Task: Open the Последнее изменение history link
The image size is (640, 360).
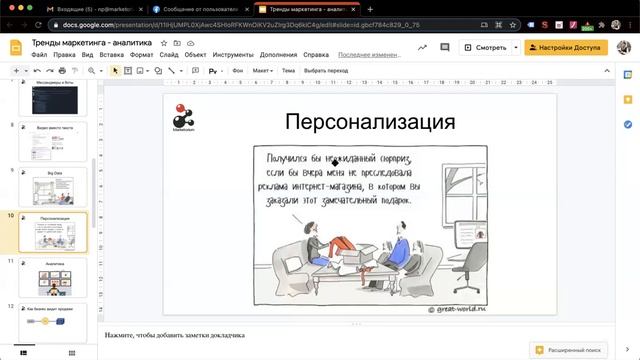Action: 369,55
